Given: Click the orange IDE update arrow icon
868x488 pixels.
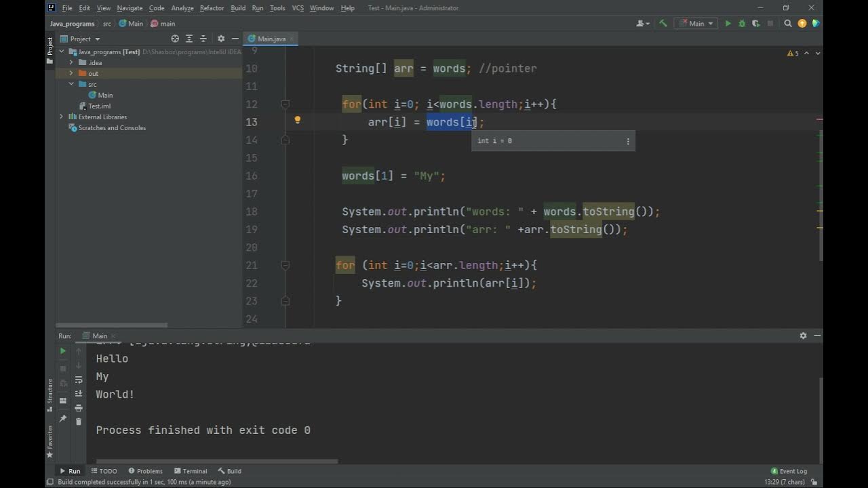Looking at the screenshot, I should pyautogui.click(x=802, y=23).
